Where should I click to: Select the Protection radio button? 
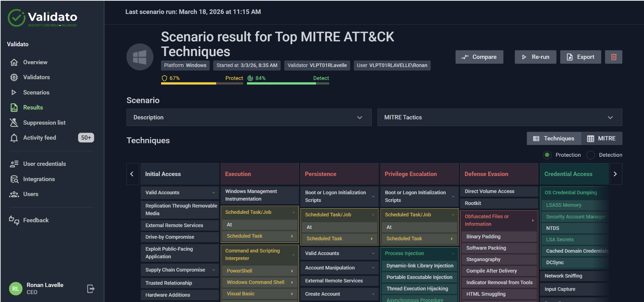coord(547,155)
